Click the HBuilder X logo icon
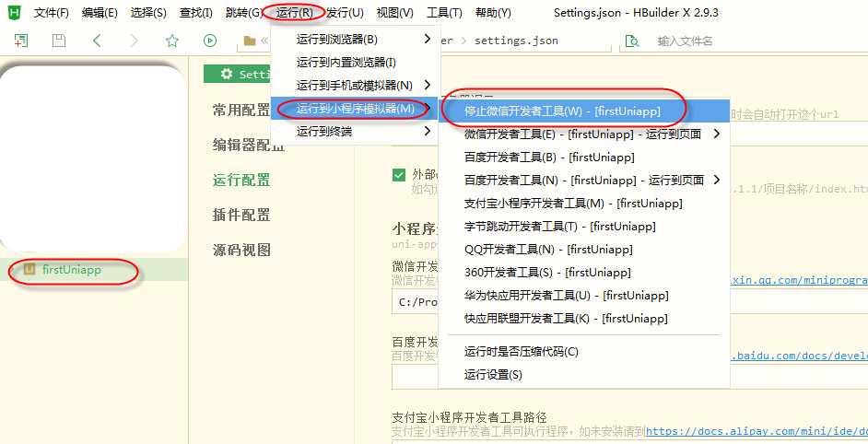 coord(14,12)
